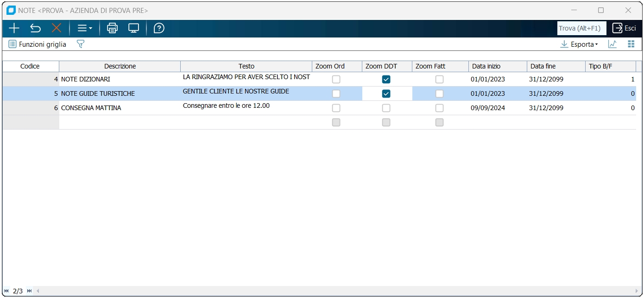Sort by Data fine column header

(556, 66)
